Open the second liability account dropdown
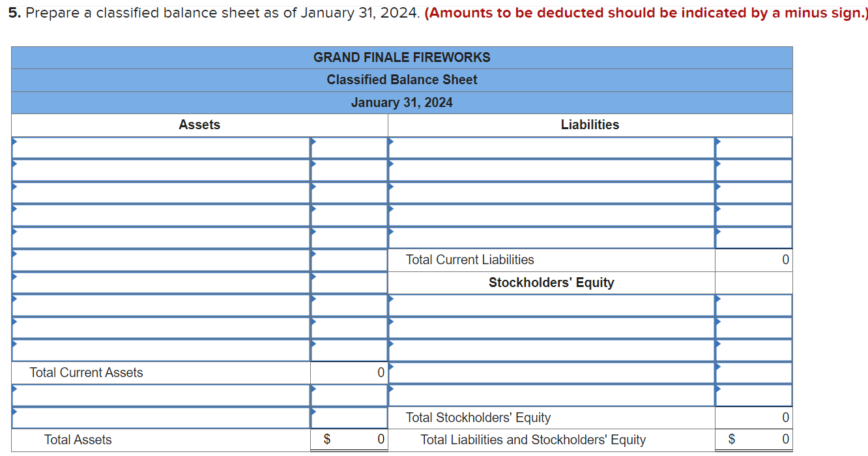Image resolution: width=868 pixels, height=456 pixels. (551, 170)
